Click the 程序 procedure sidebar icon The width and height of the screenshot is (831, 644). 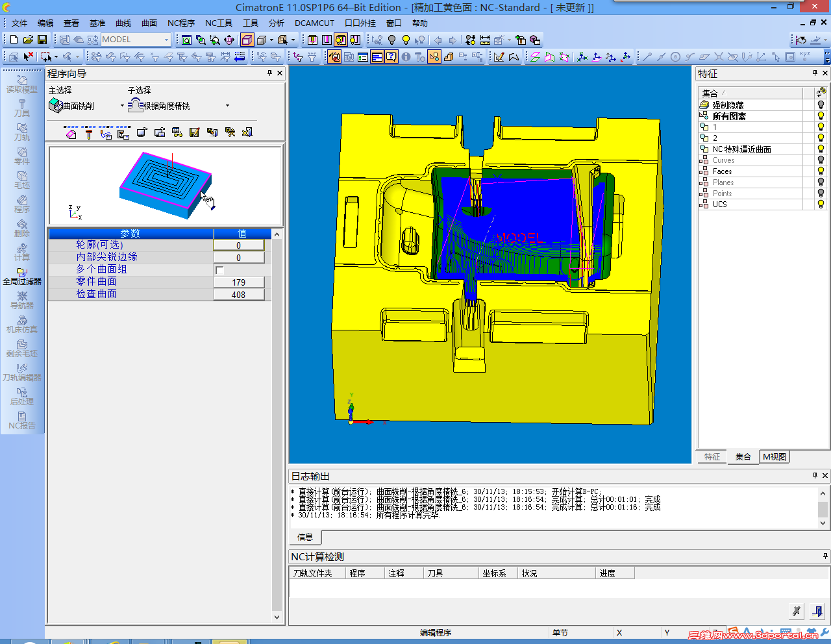(22, 204)
